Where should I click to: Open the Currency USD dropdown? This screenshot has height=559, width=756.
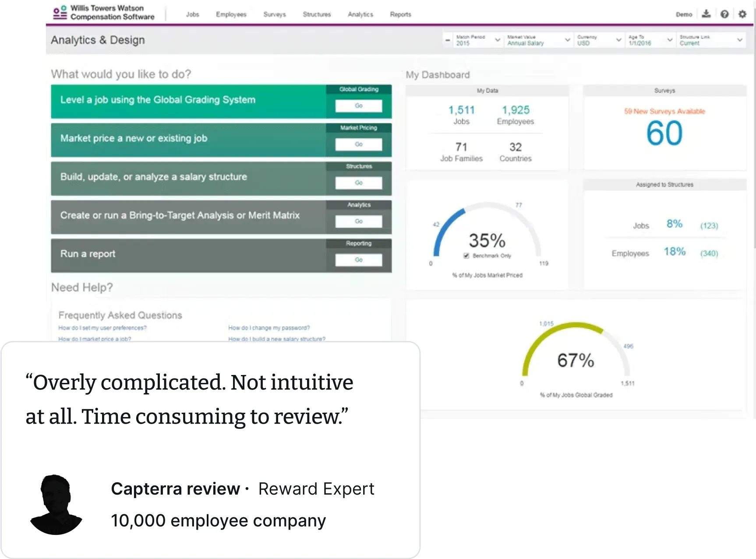coord(599,40)
